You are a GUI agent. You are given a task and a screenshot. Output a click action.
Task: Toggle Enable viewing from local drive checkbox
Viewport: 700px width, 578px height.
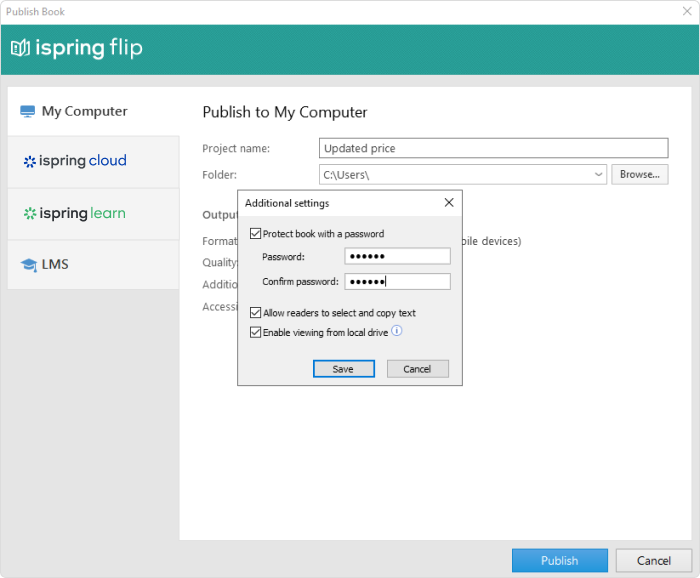(x=255, y=332)
